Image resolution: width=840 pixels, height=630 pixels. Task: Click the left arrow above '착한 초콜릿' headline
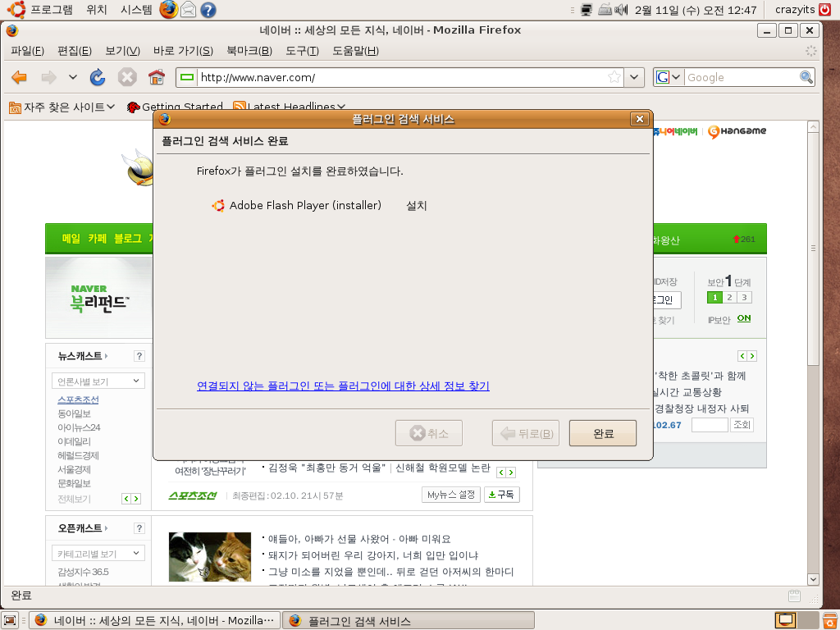(742, 356)
